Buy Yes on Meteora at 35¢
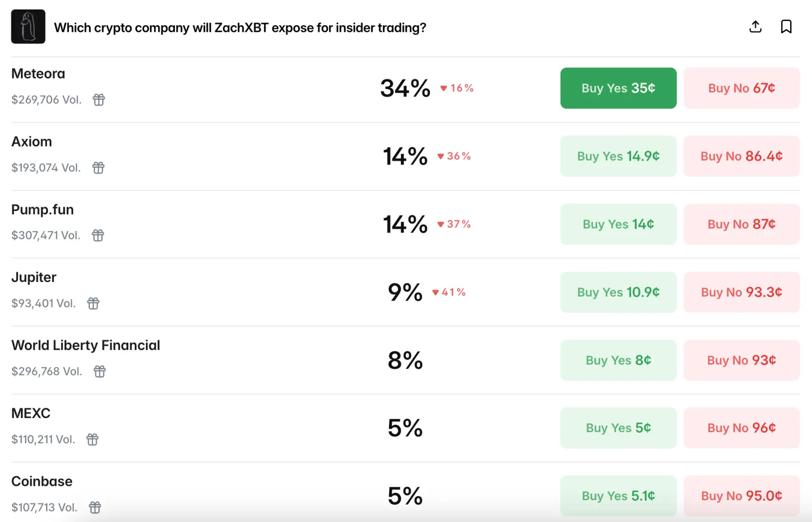 click(618, 88)
